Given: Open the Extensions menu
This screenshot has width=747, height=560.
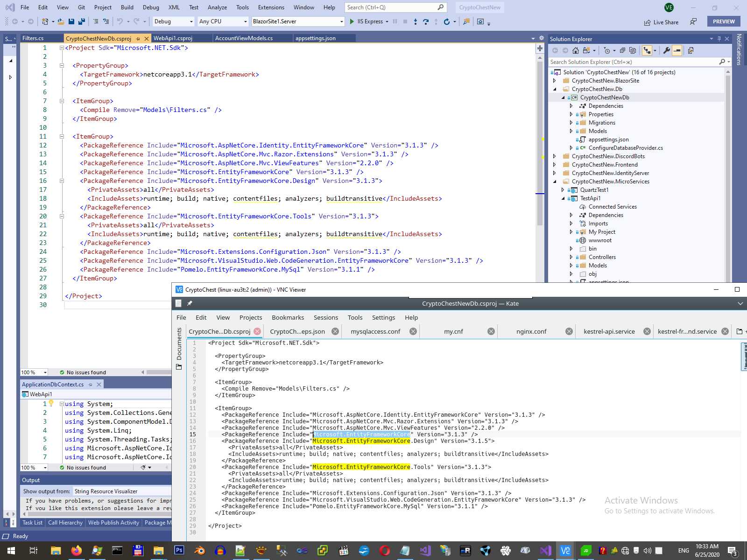Looking at the screenshot, I should 271,7.
